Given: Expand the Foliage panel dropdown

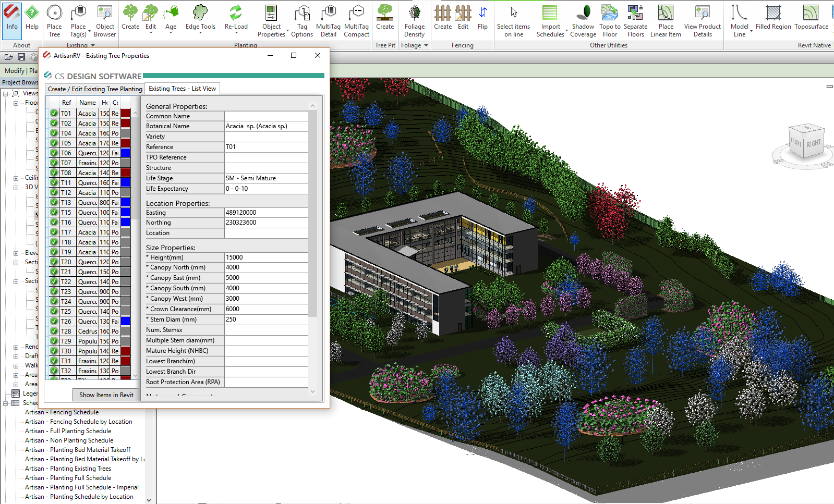Looking at the screenshot, I should [x=426, y=45].
